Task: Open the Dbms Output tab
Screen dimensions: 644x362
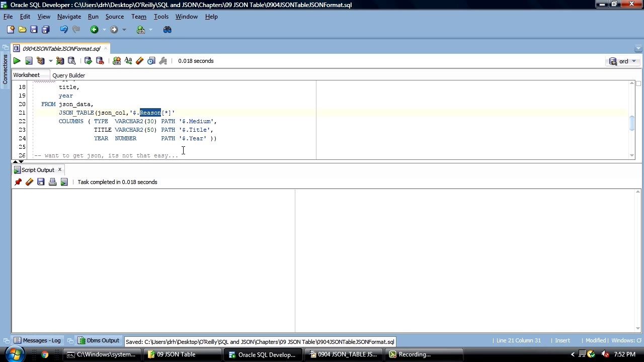Action: pyautogui.click(x=98, y=341)
